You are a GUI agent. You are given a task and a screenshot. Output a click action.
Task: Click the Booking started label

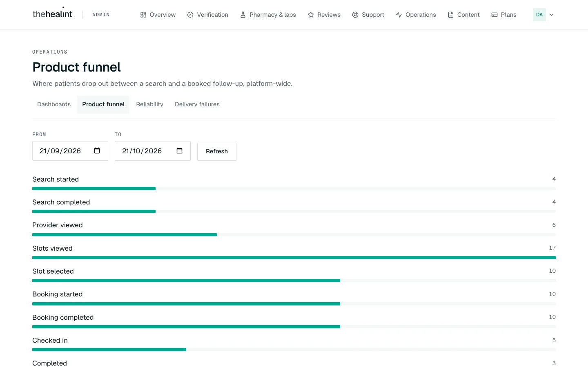point(58,294)
